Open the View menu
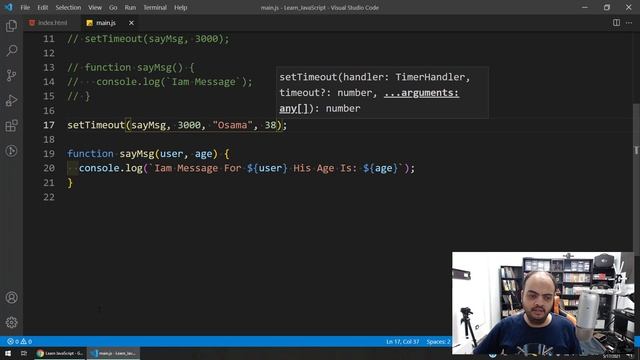 [x=95, y=7]
